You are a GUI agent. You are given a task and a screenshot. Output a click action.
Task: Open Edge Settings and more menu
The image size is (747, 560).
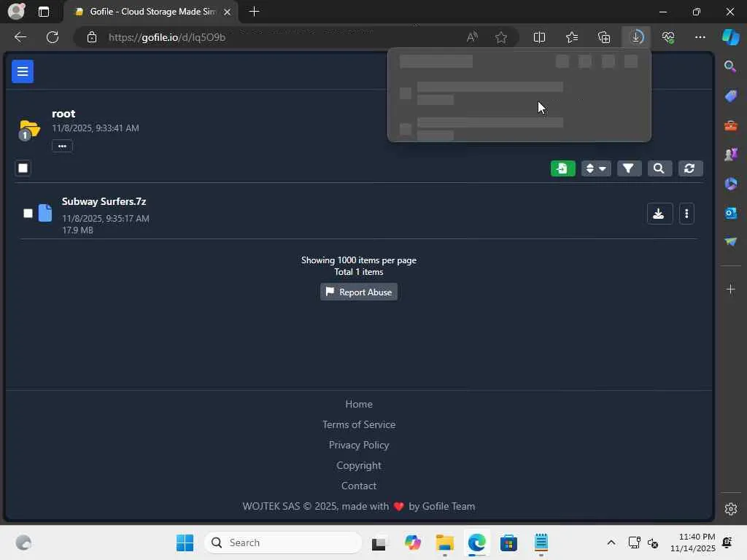click(x=700, y=37)
